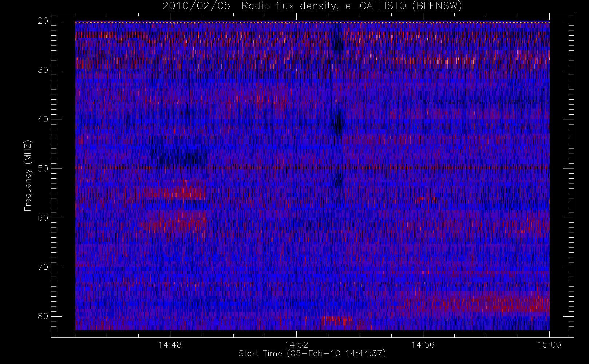Click the frequency tick label 80
589x364 pixels.
coord(43,316)
